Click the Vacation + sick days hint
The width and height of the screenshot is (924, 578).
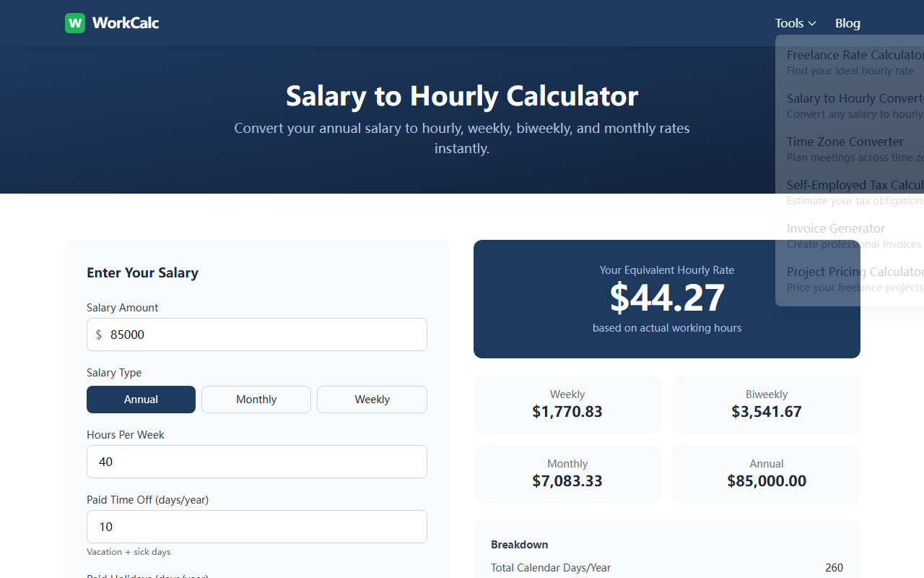[x=128, y=552]
